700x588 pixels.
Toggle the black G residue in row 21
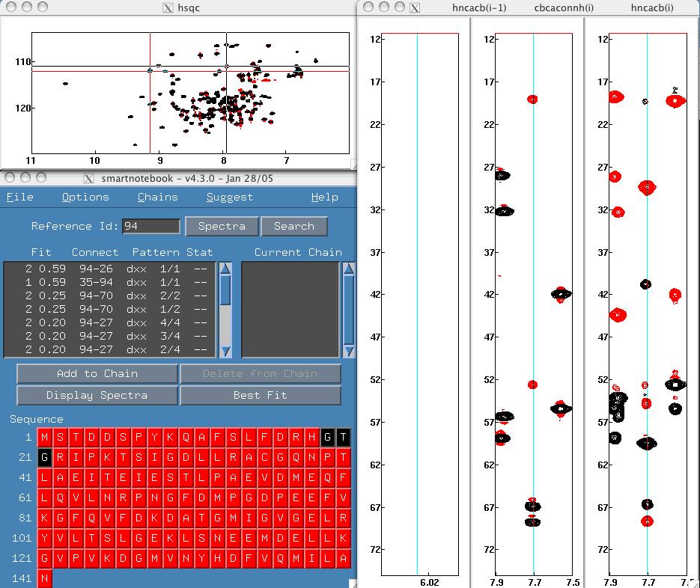pyautogui.click(x=45, y=456)
